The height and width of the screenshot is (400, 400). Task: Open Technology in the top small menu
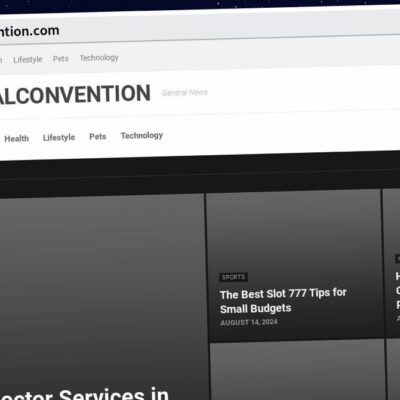(x=99, y=58)
